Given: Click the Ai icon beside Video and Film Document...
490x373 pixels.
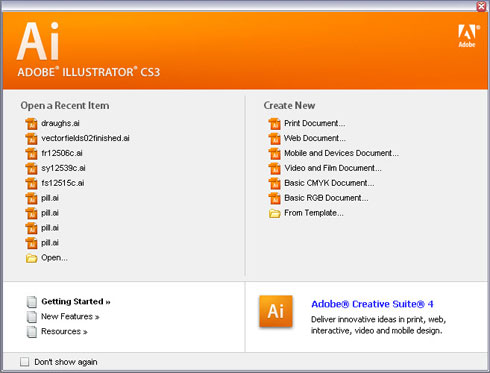Looking at the screenshot, I should pyautogui.click(x=274, y=169).
